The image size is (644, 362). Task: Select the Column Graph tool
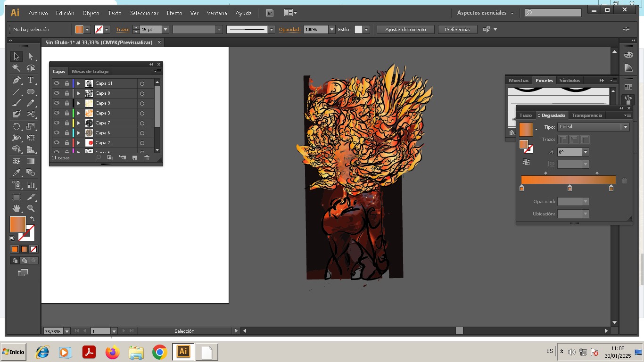pos(31,185)
